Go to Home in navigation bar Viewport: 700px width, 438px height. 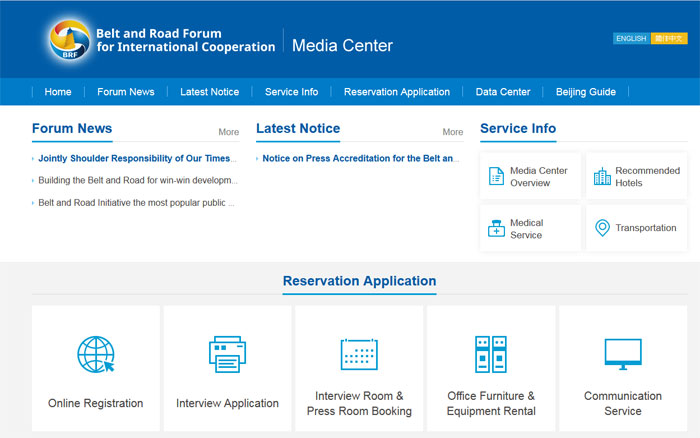58,92
